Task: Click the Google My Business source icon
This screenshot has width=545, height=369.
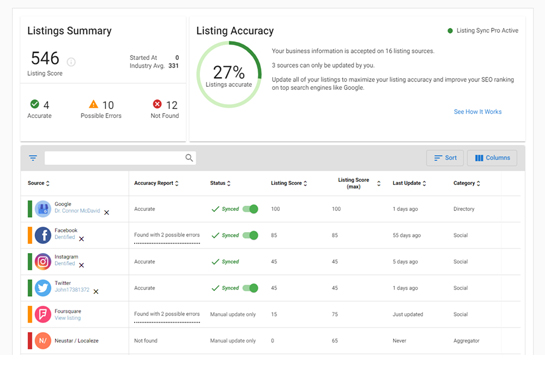Action: click(43, 209)
